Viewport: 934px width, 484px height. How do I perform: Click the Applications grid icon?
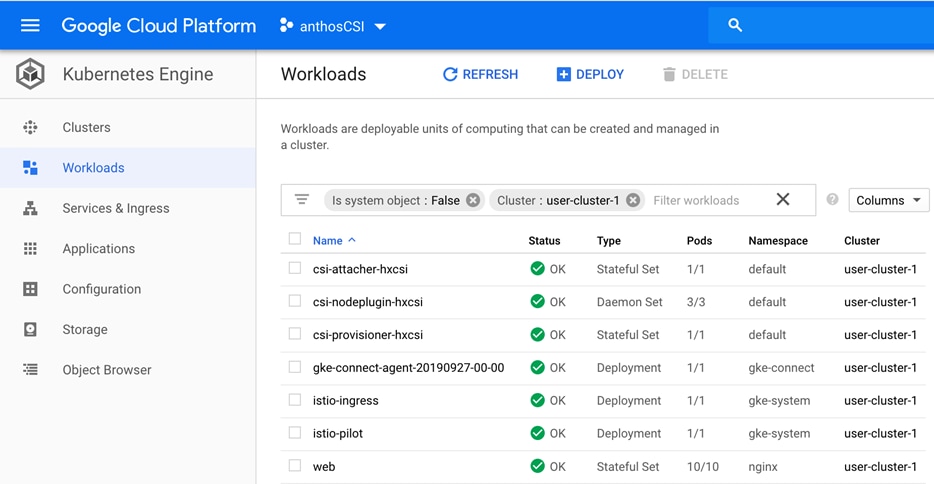[30, 249]
